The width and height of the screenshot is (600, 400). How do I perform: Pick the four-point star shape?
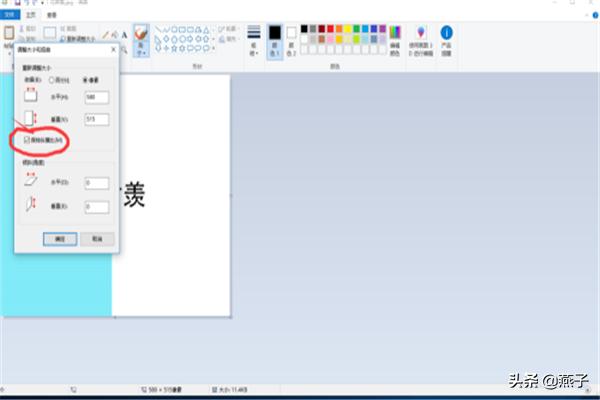coord(166,49)
